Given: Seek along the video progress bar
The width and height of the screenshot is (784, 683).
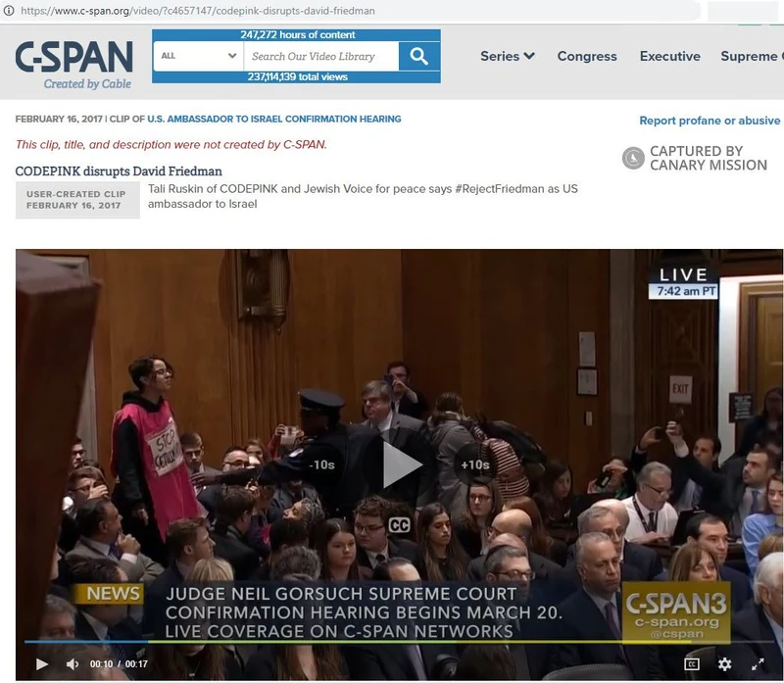Looking at the screenshot, I should [x=399, y=642].
